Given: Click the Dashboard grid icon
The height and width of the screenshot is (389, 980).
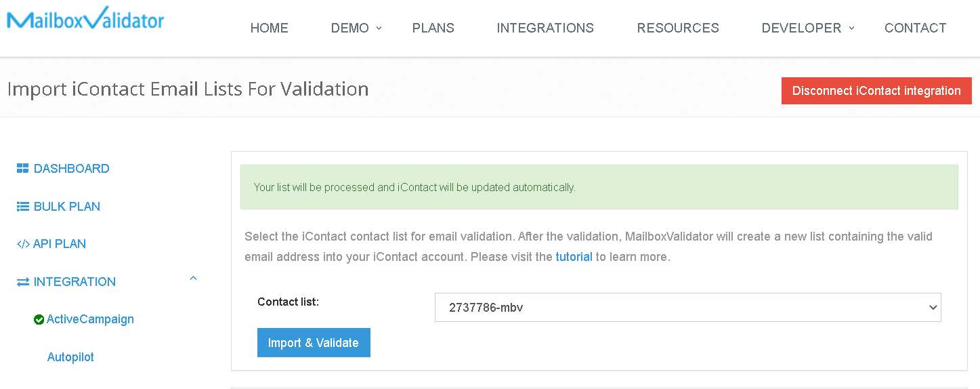Looking at the screenshot, I should click(22, 169).
